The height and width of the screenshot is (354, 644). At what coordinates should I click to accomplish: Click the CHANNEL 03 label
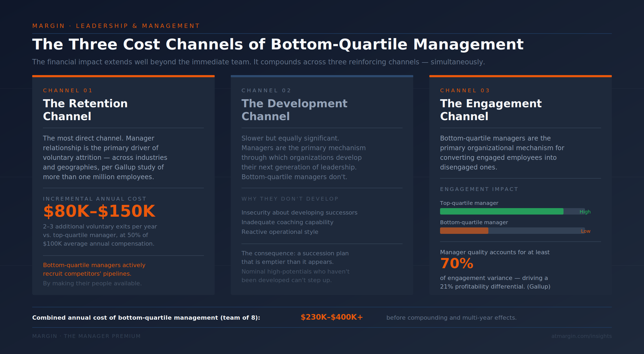click(464, 90)
